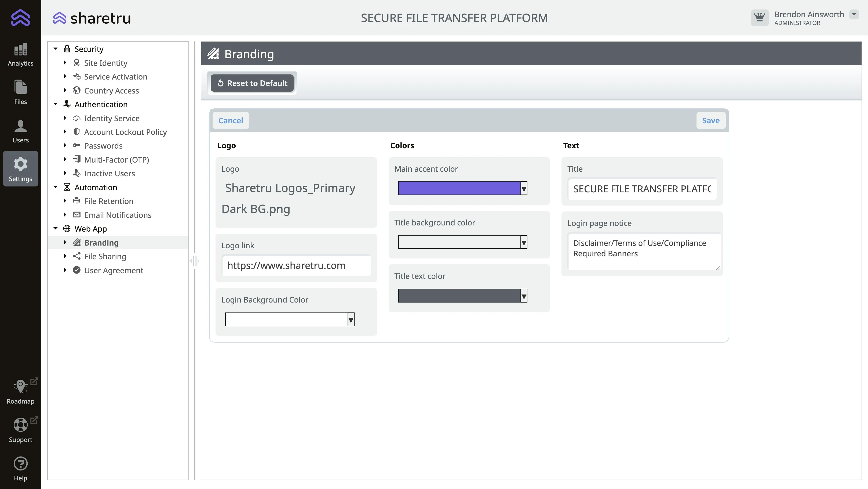Expand the Site Identity tree node

pyautogui.click(x=65, y=63)
